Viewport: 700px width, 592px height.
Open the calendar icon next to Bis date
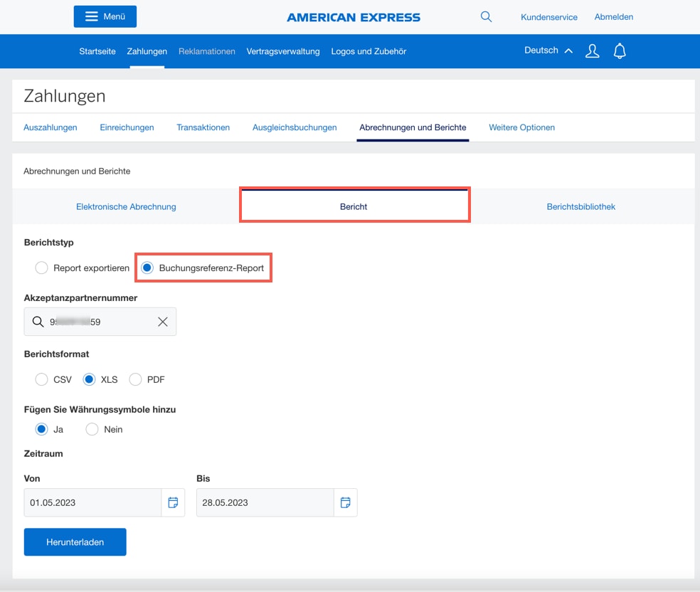[x=346, y=502]
